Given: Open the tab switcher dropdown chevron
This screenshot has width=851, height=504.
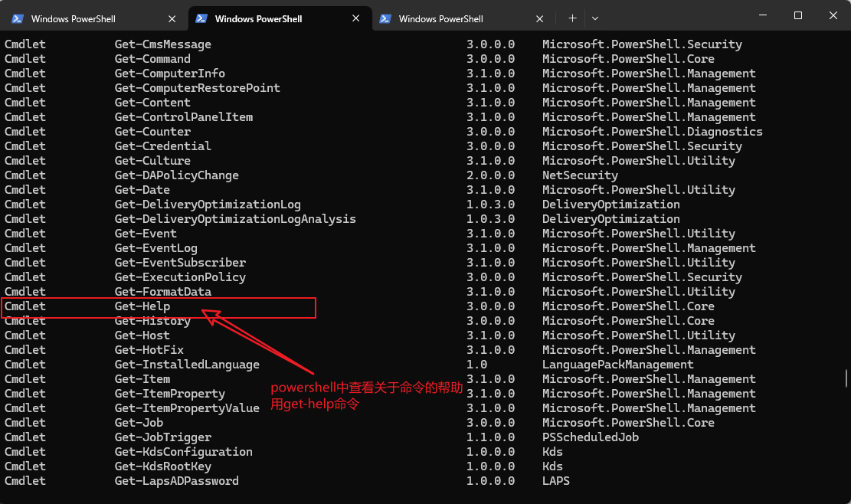Looking at the screenshot, I should click(596, 15).
